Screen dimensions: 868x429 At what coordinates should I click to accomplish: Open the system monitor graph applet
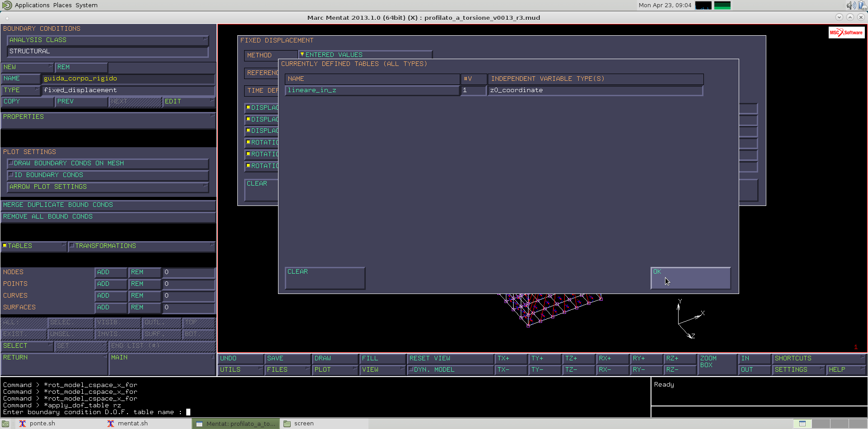click(703, 5)
